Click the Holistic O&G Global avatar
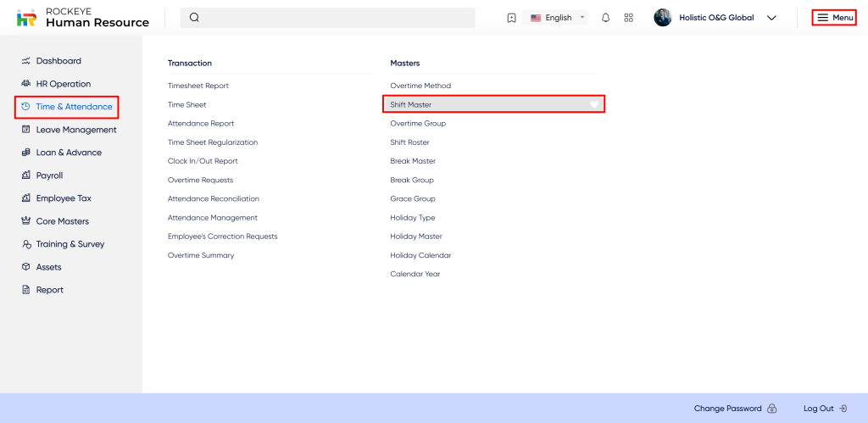The image size is (868, 423). pos(663,18)
